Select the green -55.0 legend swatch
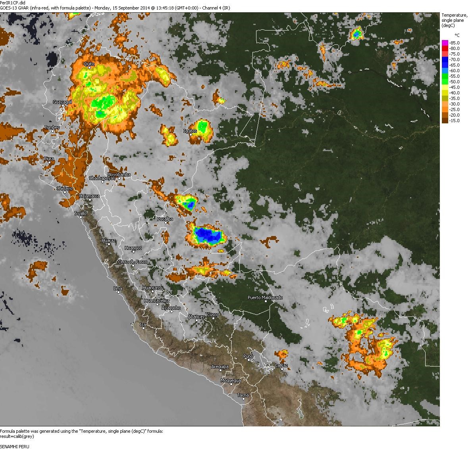This screenshot has height=449, width=476. pyautogui.click(x=445, y=76)
